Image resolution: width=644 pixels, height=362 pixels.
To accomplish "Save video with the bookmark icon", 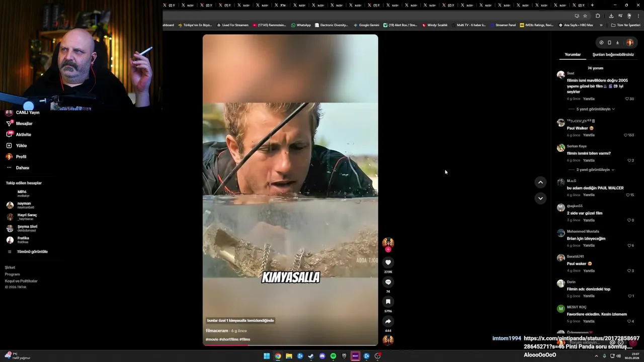I will pyautogui.click(x=388, y=301).
